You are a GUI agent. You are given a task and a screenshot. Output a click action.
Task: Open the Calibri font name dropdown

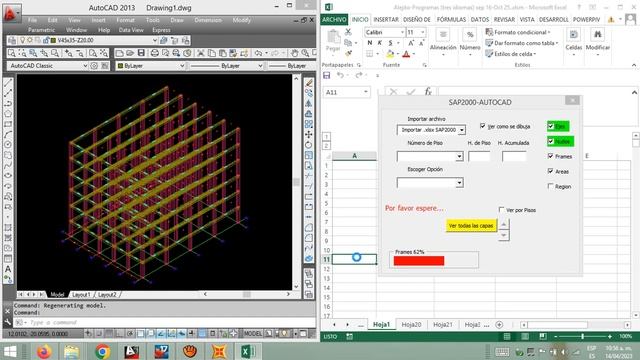click(402, 32)
